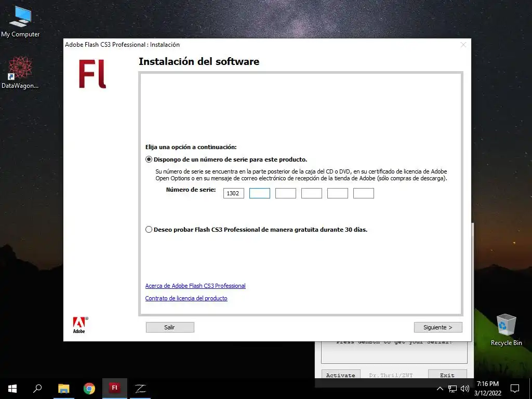Image resolution: width=532 pixels, height=399 pixels.
Task: Open DataWagon desktop shortcut
Action: click(x=20, y=72)
